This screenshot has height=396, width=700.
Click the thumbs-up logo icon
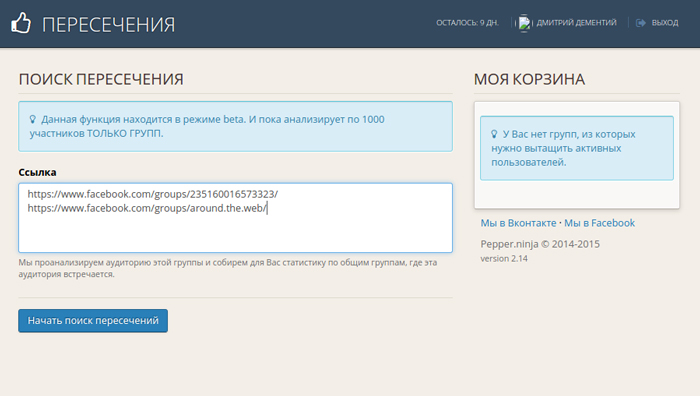[21, 23]
